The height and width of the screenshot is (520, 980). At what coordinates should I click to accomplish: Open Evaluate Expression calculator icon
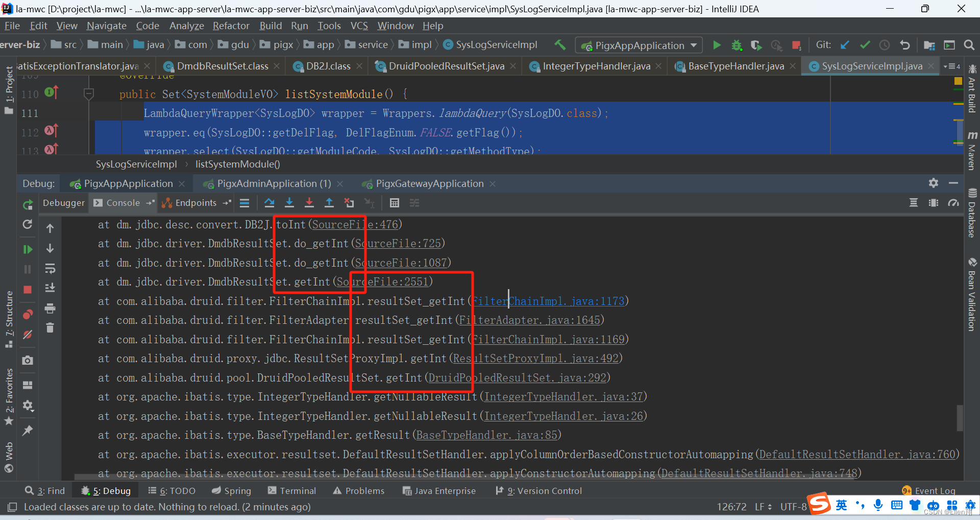pos(394,203)
